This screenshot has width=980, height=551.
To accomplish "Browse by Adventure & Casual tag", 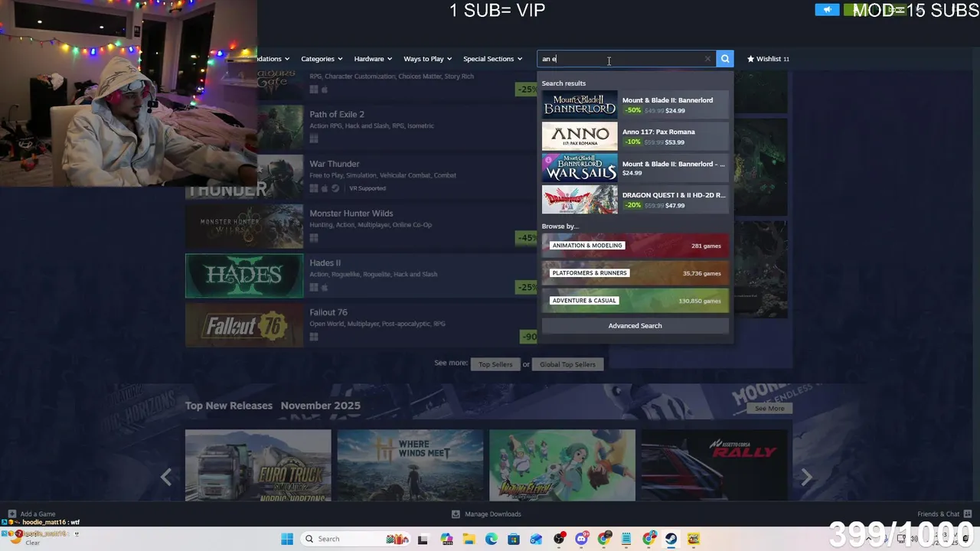I will [635, 301].
